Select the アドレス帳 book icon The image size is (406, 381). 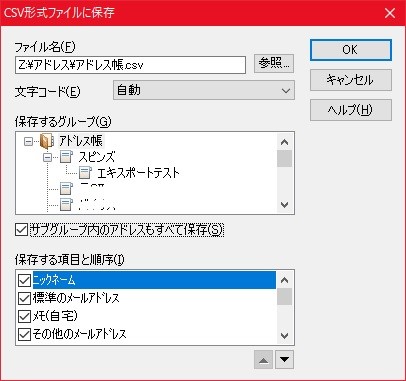pos(47,141)
